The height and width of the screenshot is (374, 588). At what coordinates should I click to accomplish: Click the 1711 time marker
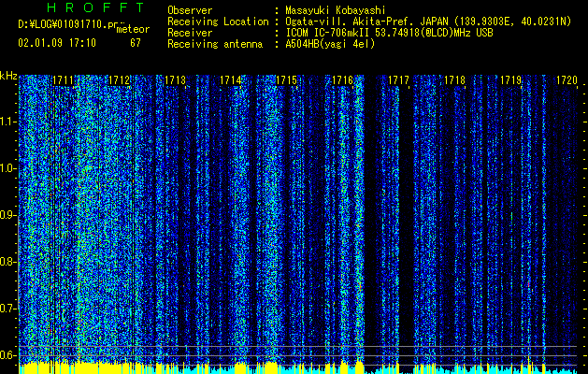click(63, 80)
